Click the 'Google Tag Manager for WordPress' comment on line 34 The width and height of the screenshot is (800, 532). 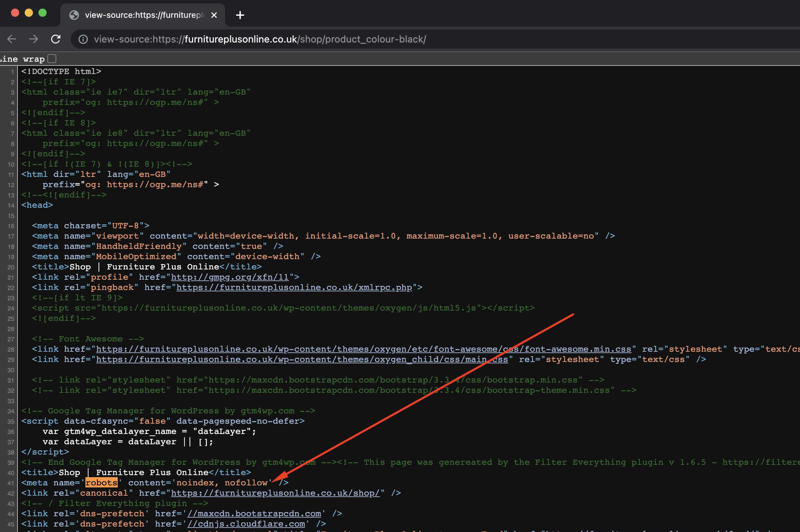click(x=168, y=411)
